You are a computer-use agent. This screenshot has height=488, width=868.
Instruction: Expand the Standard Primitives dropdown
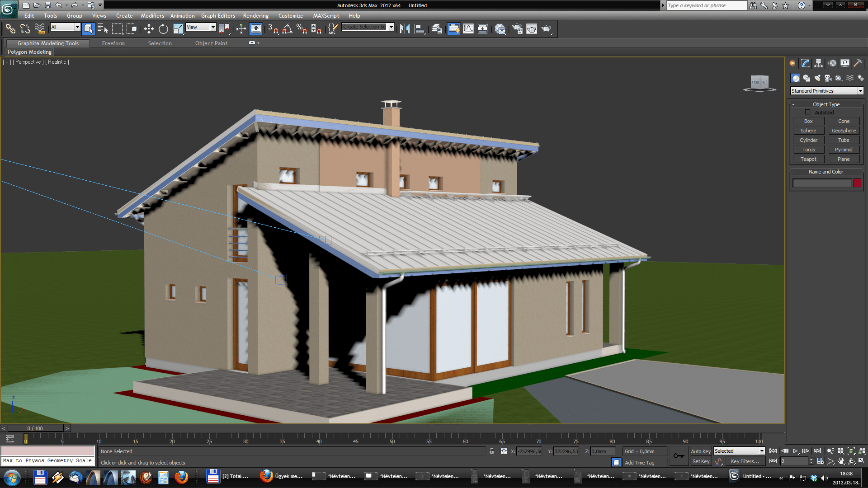pos(861,90)
